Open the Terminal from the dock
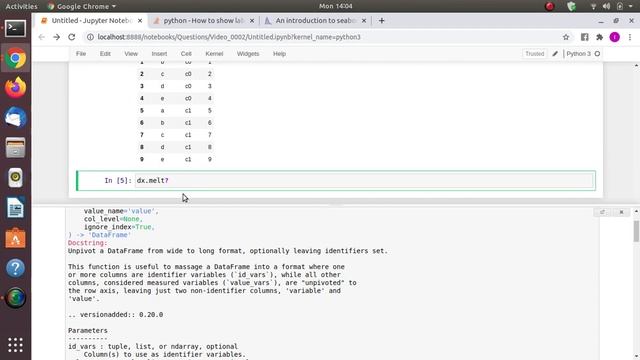 click(x=15, y=29)
